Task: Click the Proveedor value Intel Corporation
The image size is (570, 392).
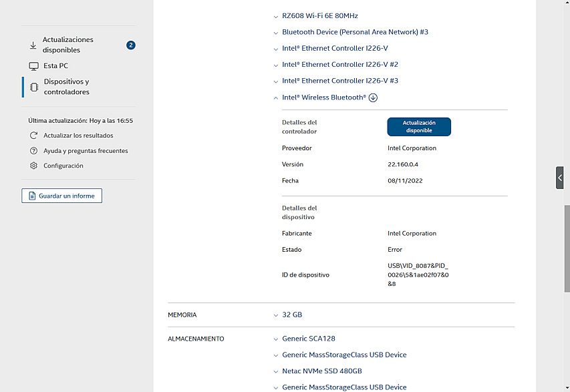Action: point(412,148)
